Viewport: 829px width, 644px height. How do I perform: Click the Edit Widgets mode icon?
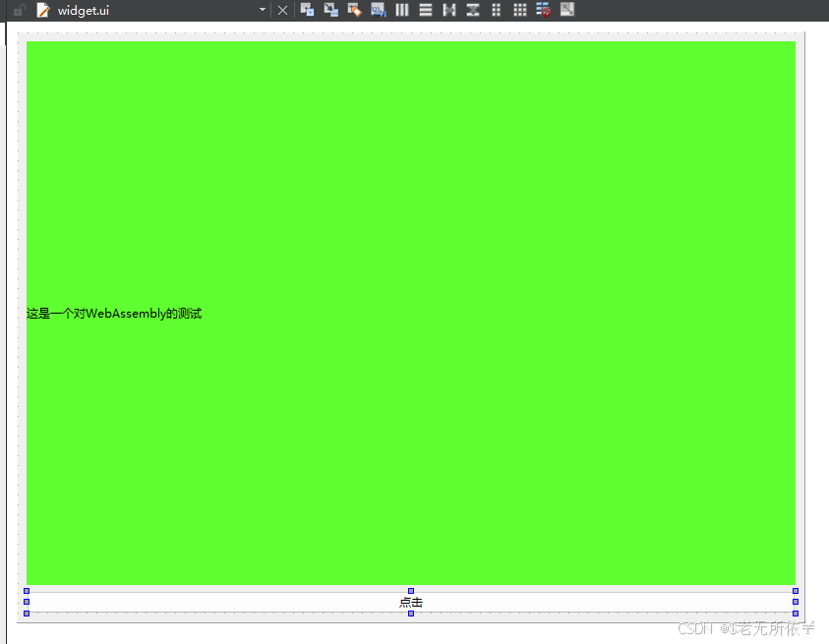tap(307, 10)
